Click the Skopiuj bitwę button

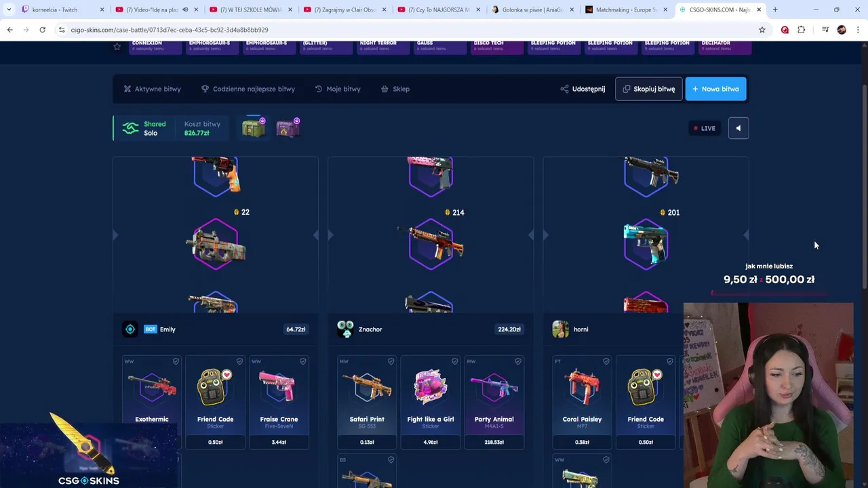tap(648, 89)
